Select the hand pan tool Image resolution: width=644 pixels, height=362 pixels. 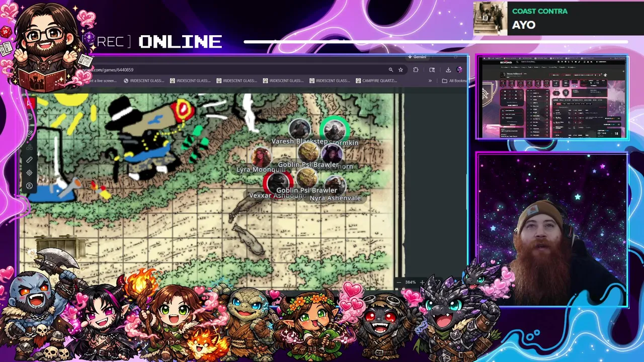click(x=30, y=116)
